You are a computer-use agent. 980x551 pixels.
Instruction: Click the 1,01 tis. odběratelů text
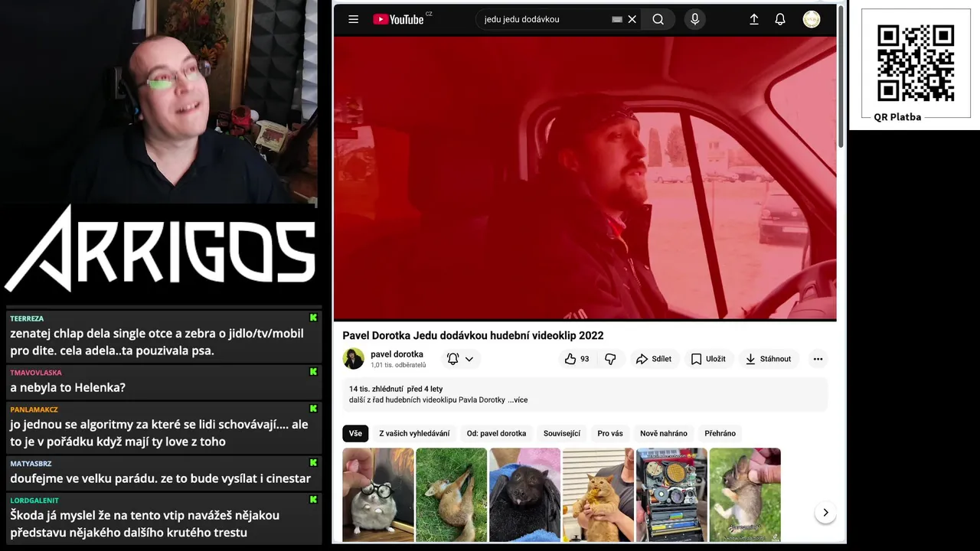398,366
